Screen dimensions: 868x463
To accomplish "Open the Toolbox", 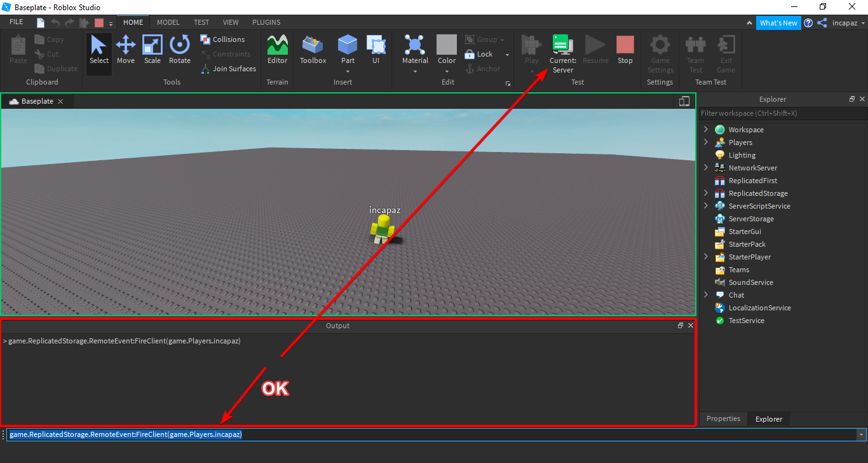I will [313, 50].
